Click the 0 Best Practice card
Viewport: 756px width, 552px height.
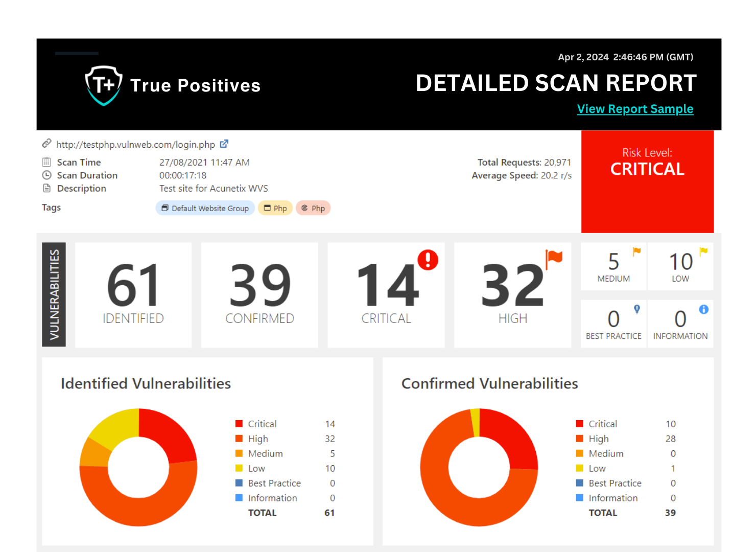(613, 324)
